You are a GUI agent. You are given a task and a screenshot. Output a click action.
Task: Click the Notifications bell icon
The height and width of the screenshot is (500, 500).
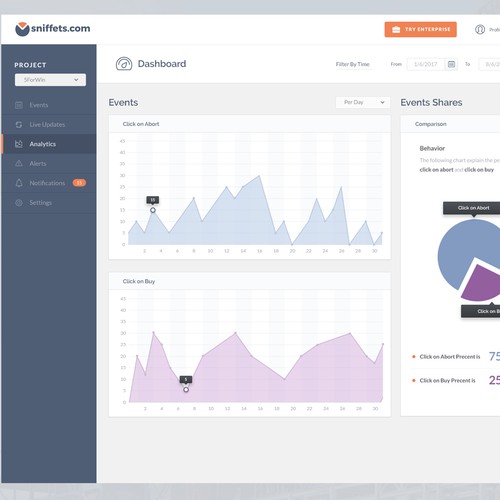pos(19,183)
